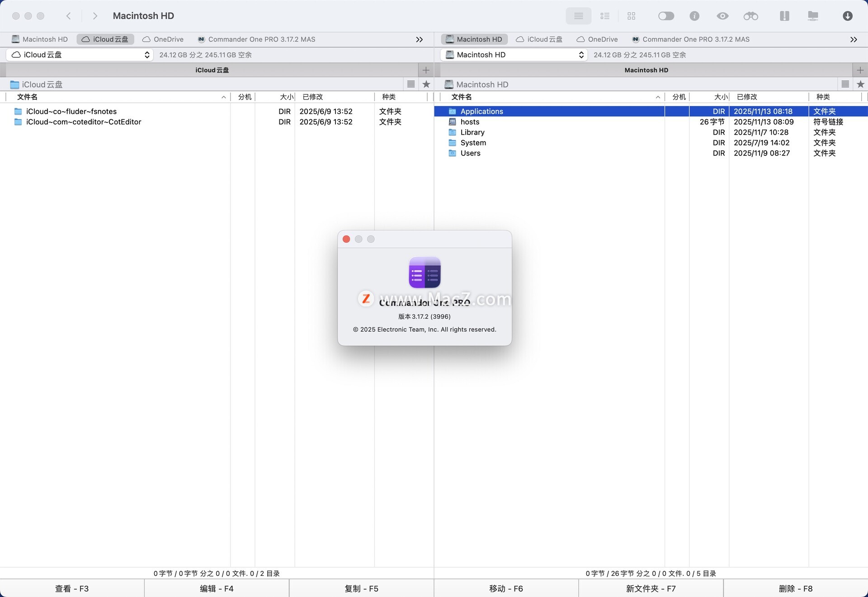This screenshot has width=868, height=597.
Task: Toggle the hidden files switch
Action: tap(666, 16)
